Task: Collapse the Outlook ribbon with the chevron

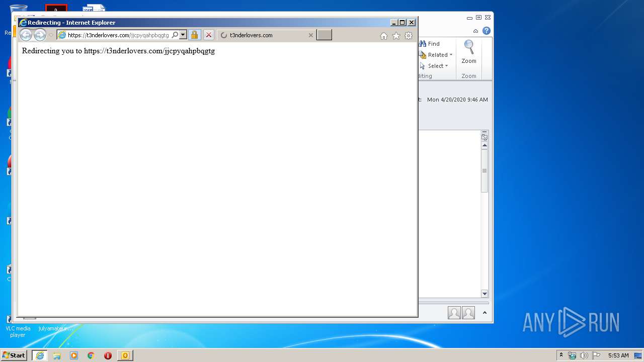Action: (x=475, y=31)
